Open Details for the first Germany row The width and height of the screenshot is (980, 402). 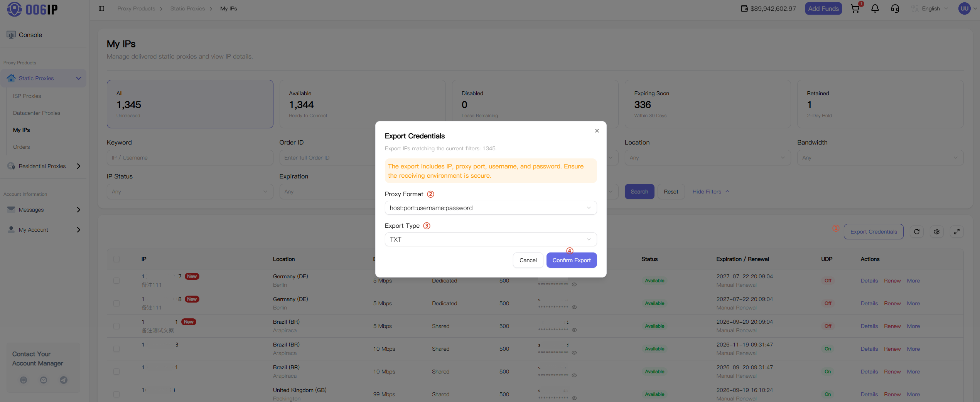click(x=869, y=281)
